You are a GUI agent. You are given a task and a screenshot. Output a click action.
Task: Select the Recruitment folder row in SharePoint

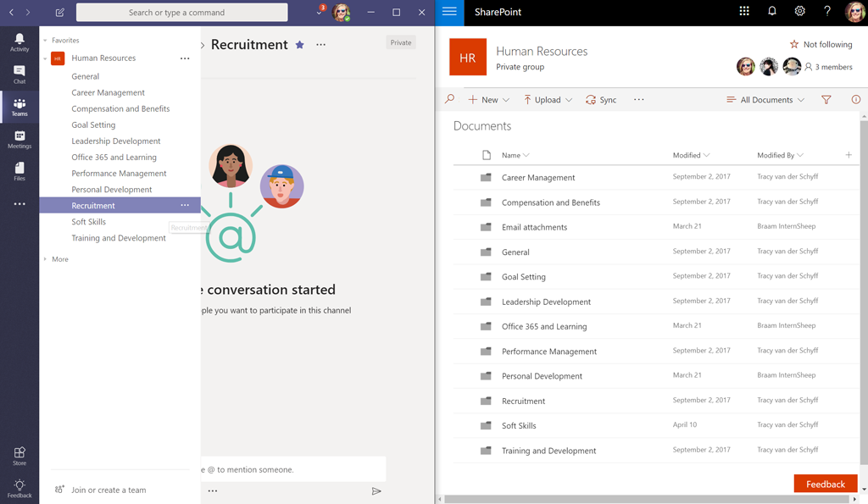[655, 401]
